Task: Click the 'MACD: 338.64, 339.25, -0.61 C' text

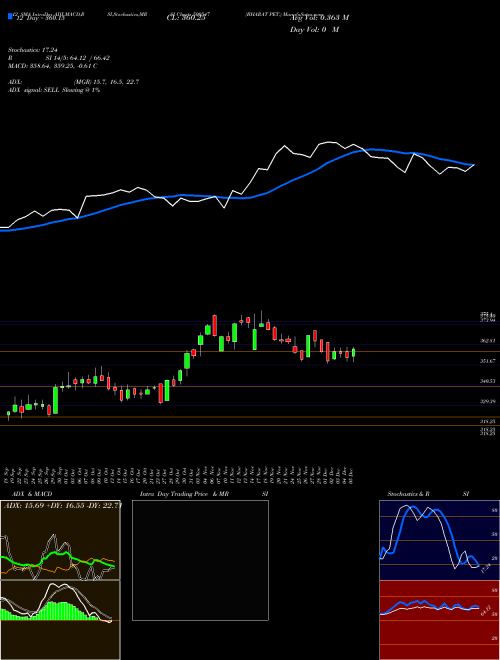Action: click(53, 66)
